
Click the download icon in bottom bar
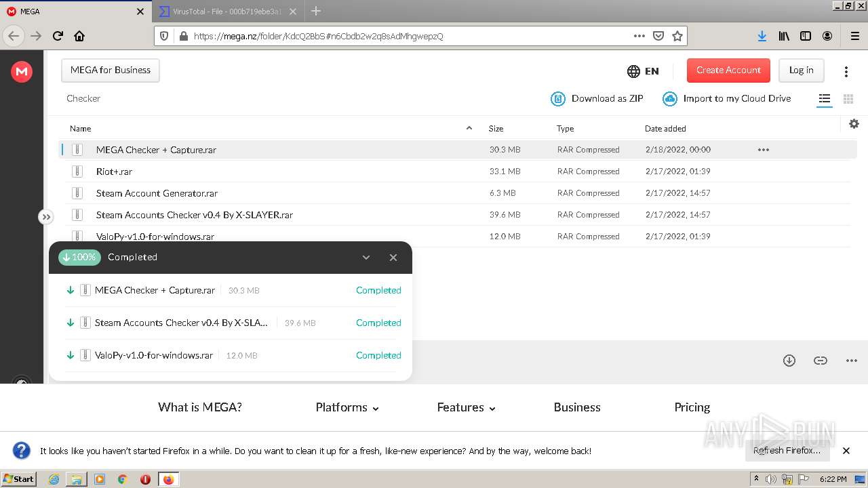[789, 361]
